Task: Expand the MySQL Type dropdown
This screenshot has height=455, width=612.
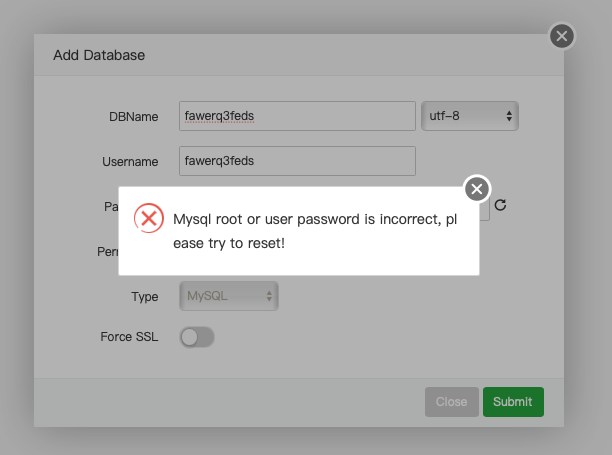Action: tap(229, 296)
